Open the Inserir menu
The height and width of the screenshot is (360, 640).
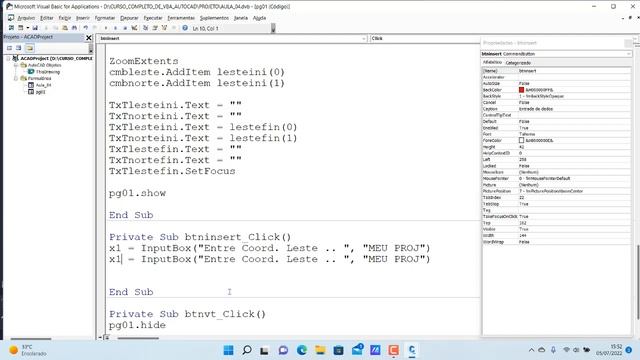[x=82, y=18]
